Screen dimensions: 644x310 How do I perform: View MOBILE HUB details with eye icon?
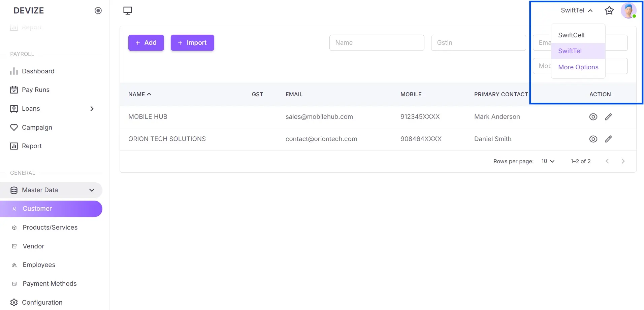tap(593, 117)
